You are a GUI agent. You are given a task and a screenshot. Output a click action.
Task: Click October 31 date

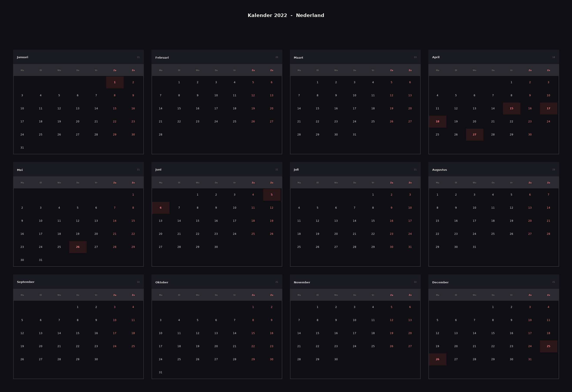click(160, 372)
